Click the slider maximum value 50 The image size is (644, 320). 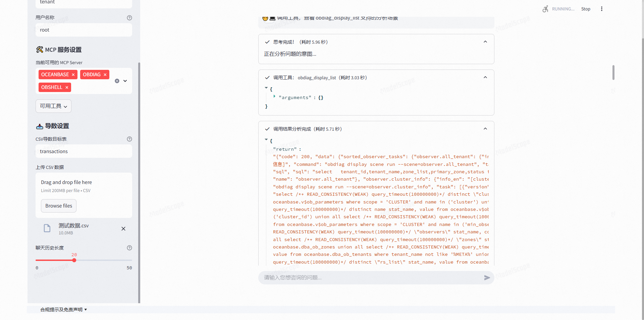129,268
